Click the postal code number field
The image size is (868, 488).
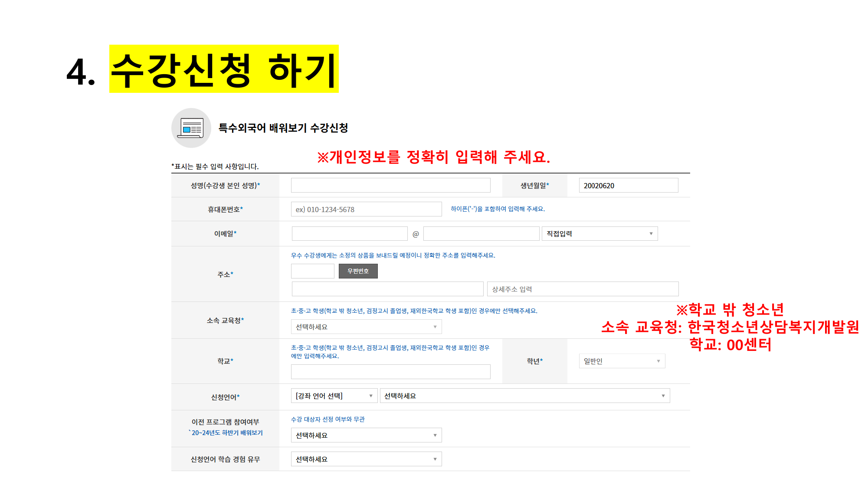point(312,271)
